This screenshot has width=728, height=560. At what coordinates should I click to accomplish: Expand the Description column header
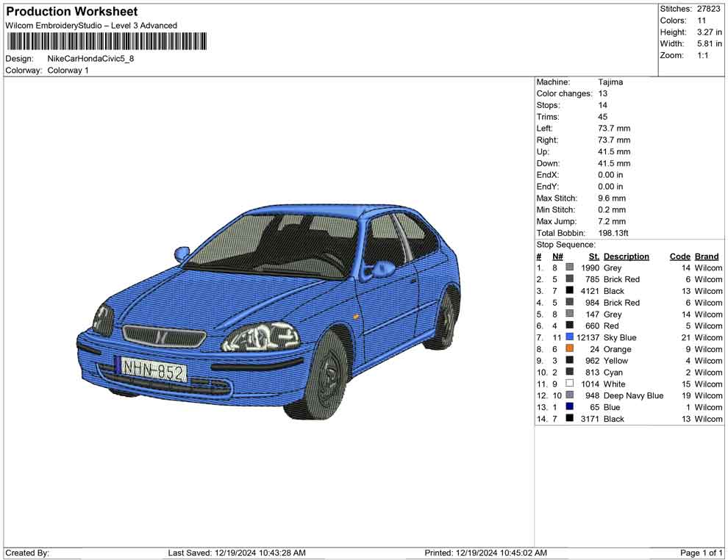pos(627,256)
